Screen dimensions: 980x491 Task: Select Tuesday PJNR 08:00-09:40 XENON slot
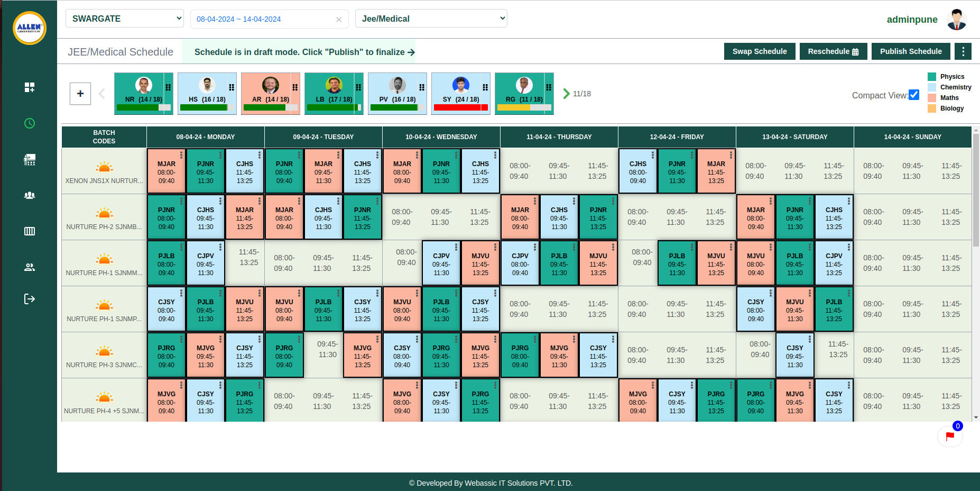click(x=284, y=171)
